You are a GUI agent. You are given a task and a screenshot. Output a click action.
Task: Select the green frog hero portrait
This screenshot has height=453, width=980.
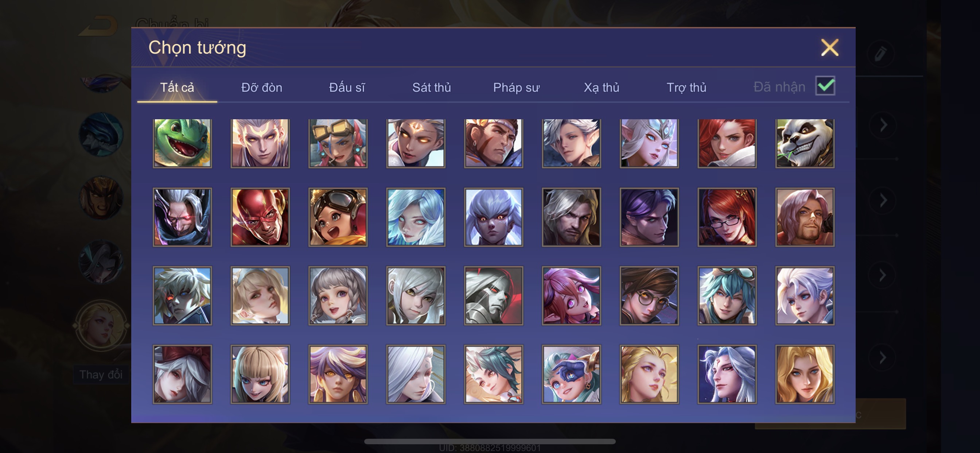click(182, 143)
